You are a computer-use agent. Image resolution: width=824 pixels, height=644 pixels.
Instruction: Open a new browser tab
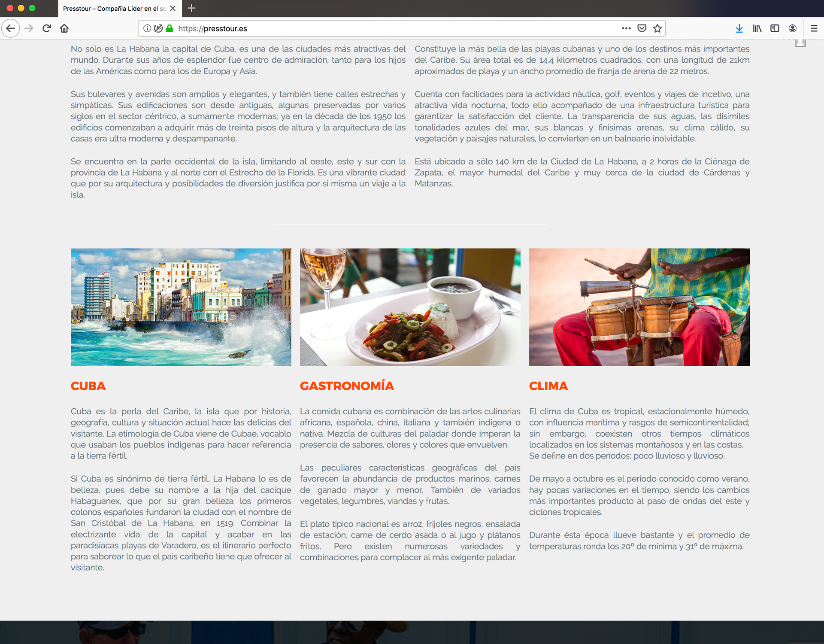(192, 8)
